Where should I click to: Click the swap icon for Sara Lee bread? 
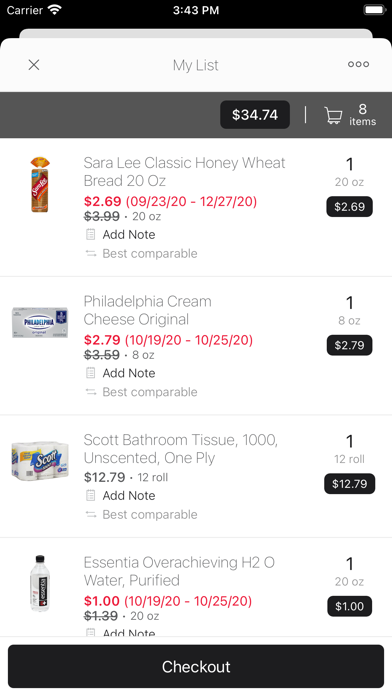coord(91,253)
